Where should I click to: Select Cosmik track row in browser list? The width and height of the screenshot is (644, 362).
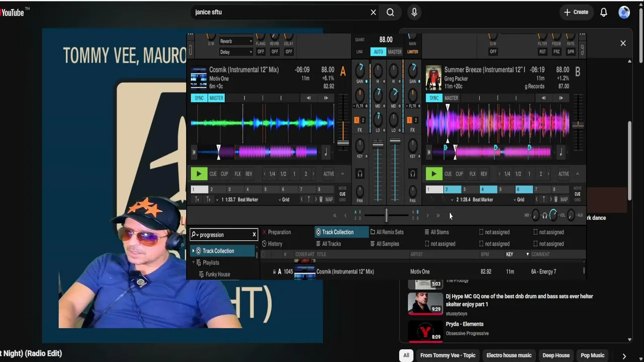coord(423,271)
